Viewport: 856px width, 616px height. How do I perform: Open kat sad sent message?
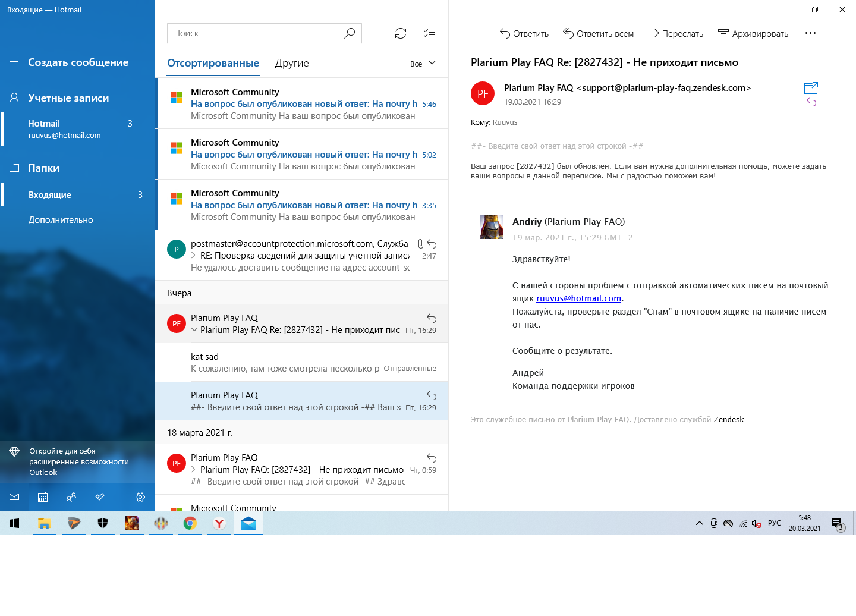(x=302, y=362)
